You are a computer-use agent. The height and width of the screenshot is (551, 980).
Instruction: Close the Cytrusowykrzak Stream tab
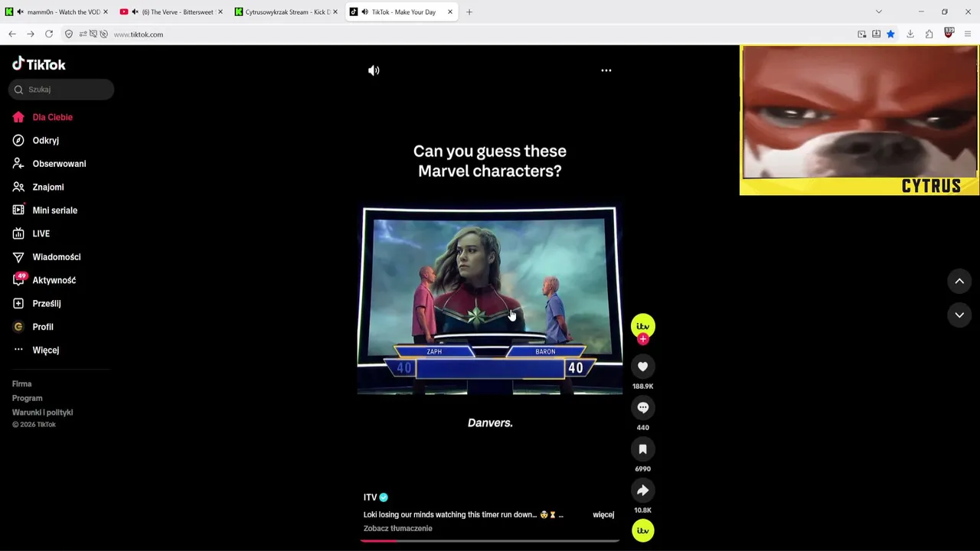(x=335, y=12)
